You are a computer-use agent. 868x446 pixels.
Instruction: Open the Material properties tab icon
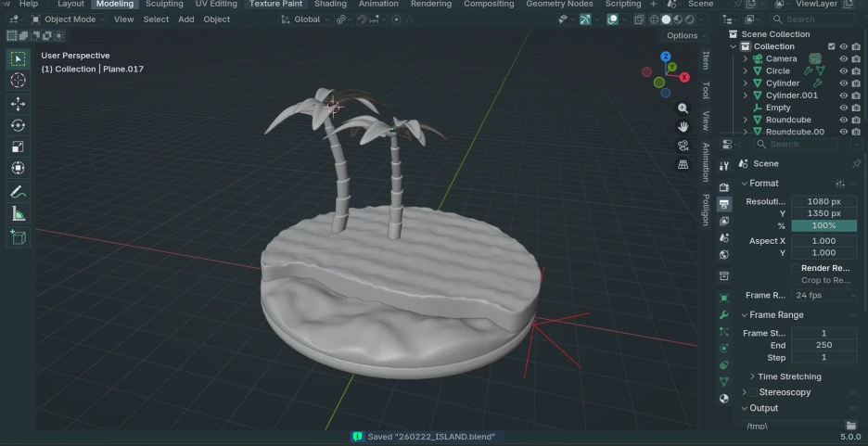click(x=724, y=399)
